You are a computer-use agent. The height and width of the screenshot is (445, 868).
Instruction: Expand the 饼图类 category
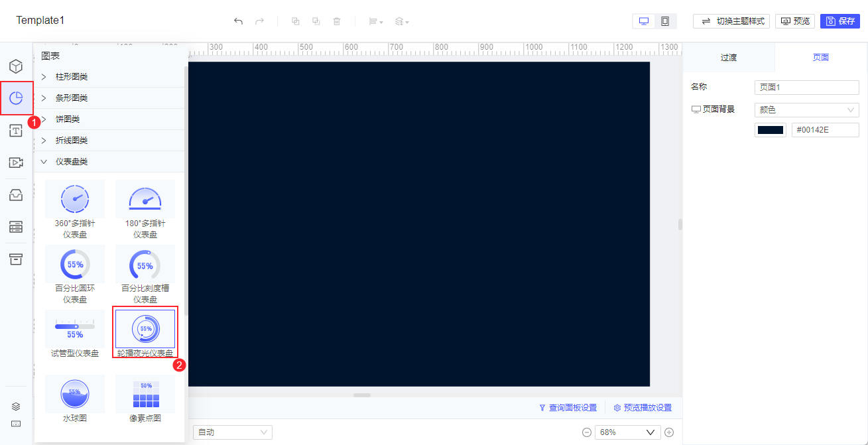pyautogui.click(x=109, y=119)
